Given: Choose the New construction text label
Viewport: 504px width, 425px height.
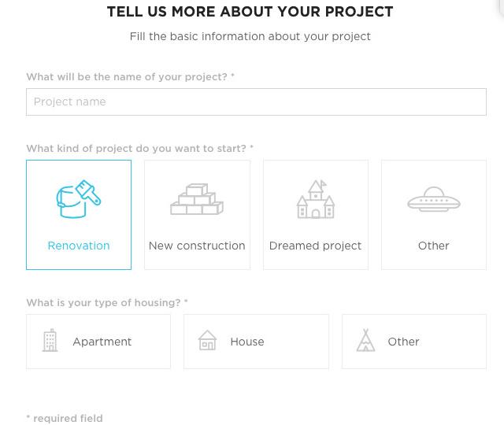Looking at the screenshot, I should (197, 246).
